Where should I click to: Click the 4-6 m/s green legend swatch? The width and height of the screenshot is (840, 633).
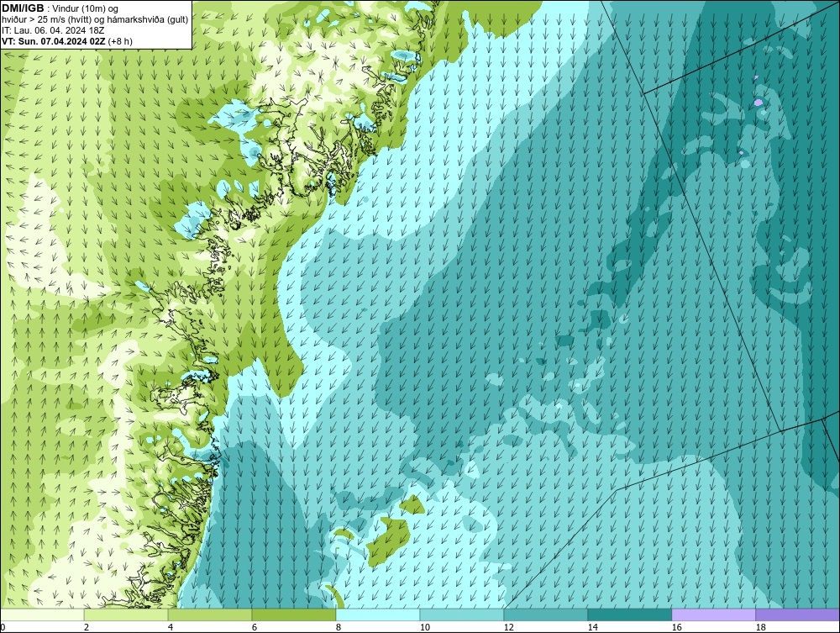point(210,615)
